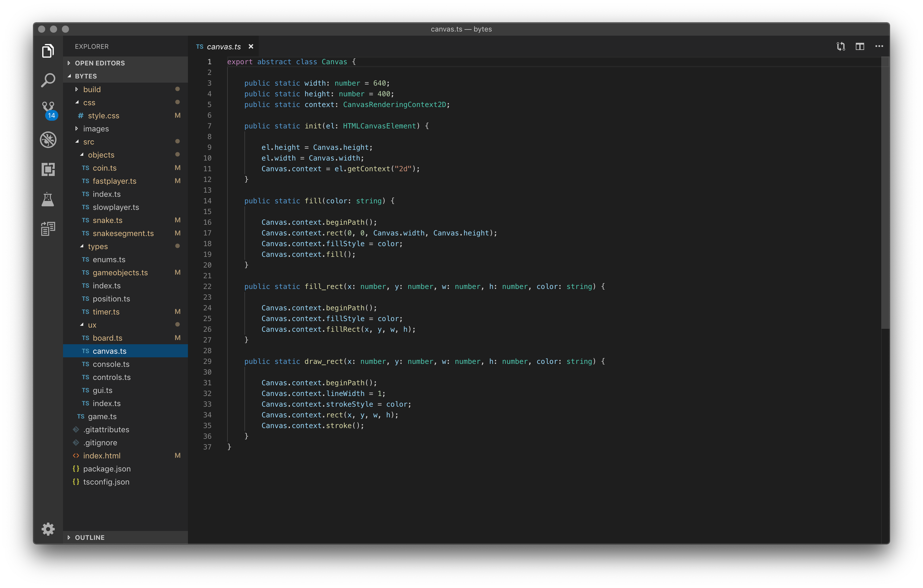The image size is (923, 588).
Task: Split the editor to the right
Action: [860, 46]
